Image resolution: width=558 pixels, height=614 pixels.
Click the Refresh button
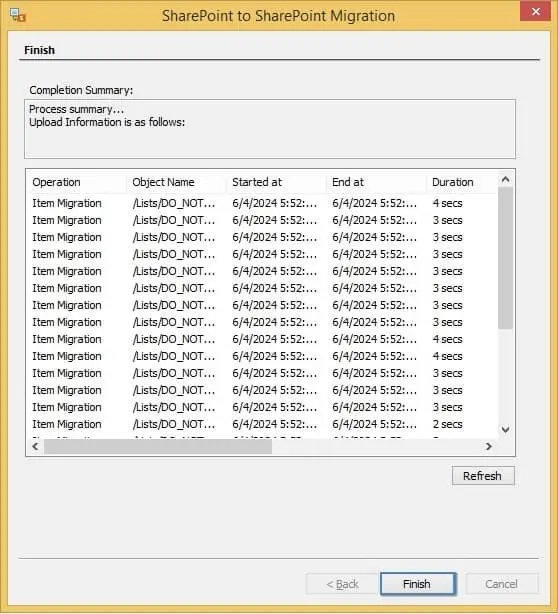pyautogui.click(x=483, y=476)
